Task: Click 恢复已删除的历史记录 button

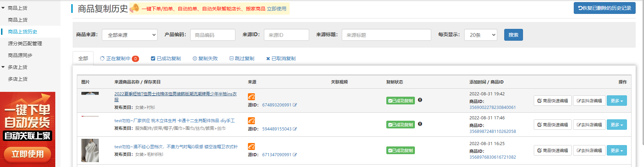Action: 604,8
